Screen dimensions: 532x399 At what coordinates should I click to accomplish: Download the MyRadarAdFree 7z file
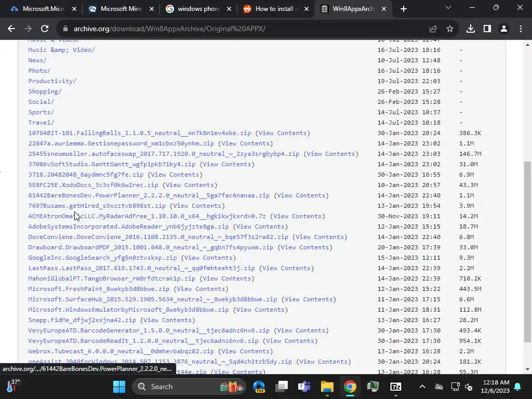click(x=147, y=216)
